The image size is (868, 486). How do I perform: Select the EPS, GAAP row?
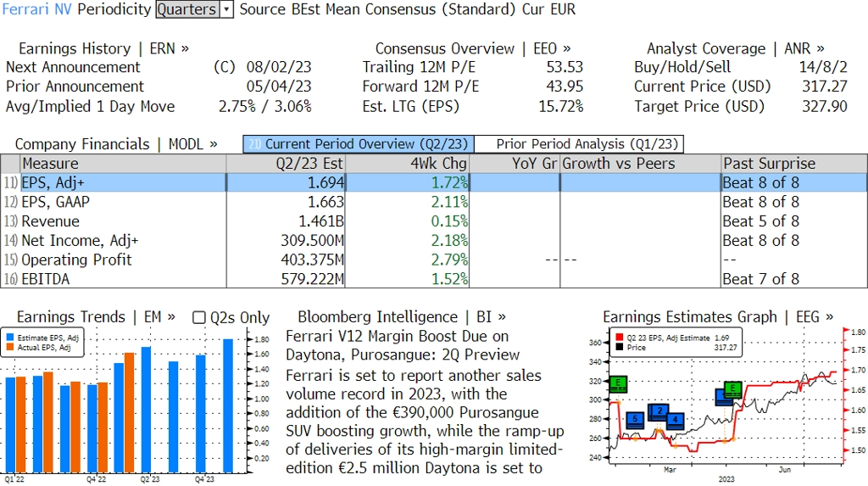(x=434, y=202)
